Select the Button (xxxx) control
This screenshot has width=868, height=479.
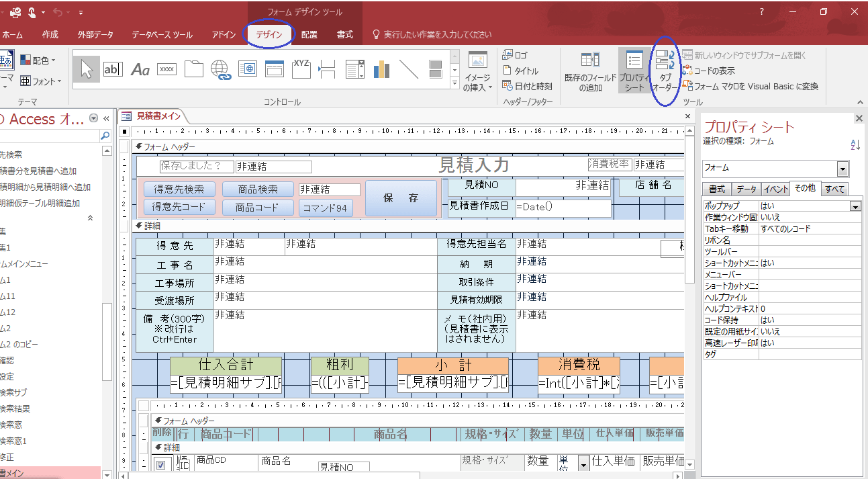[166, 69]
